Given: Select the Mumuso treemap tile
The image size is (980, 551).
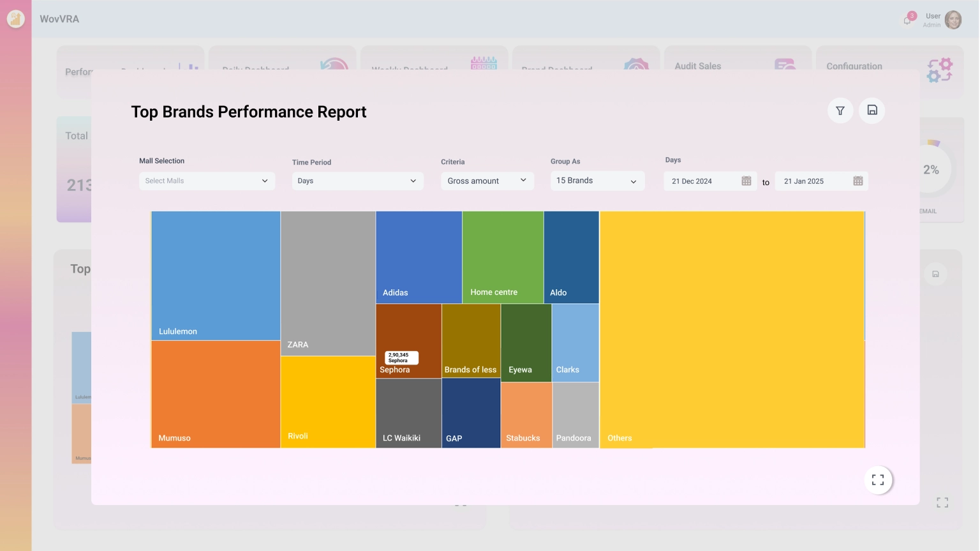Looking at the screenshot, I should click(x=216, y=395).
